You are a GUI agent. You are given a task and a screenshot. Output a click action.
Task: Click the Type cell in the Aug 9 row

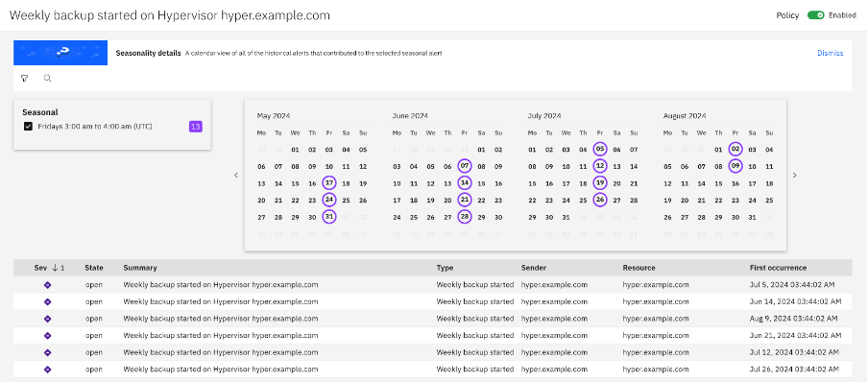click(x=475, y=319)
